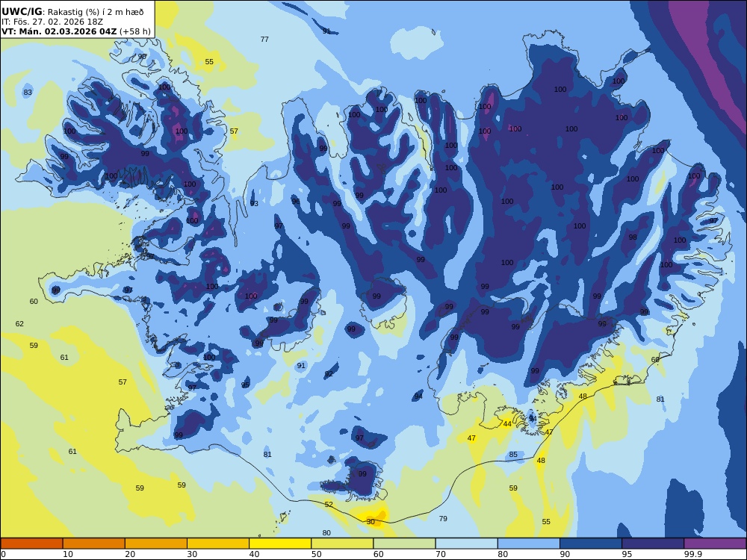Select the 50–60 pale yellow legend swatch
Image resolution: width=747 pixels, height=560 pixels.
click(x=342, y=544)
